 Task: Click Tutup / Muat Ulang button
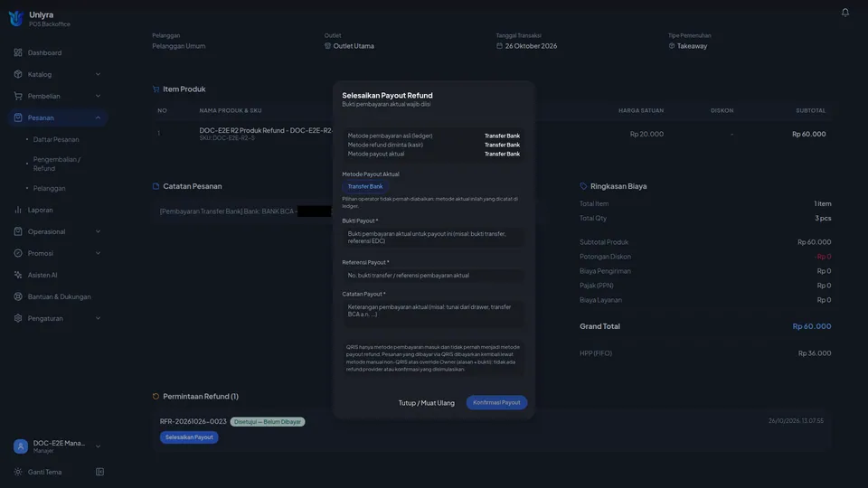426,403
